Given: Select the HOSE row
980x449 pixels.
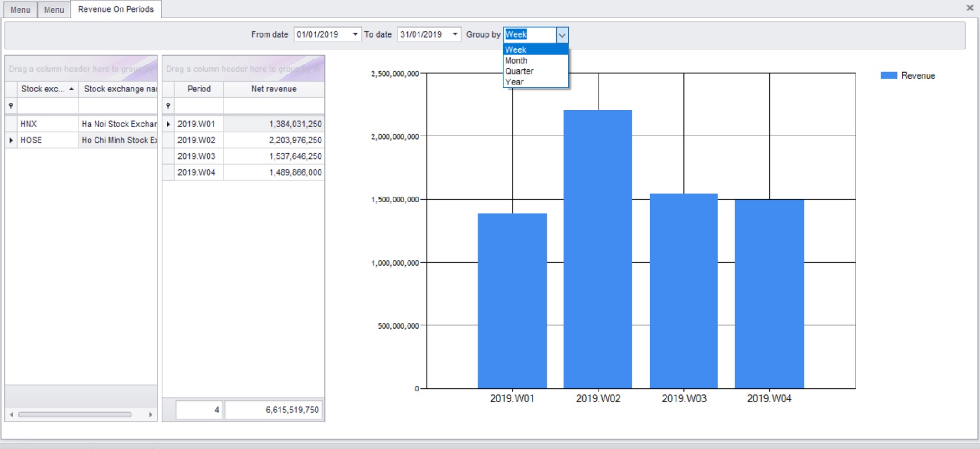Looking at the screenshot, I should (81, 140).
